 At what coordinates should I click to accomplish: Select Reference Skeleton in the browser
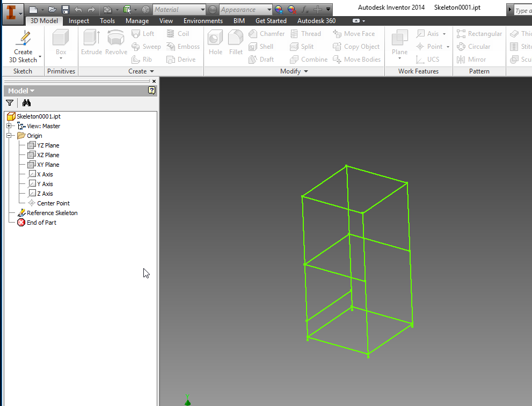coord(52,213)
